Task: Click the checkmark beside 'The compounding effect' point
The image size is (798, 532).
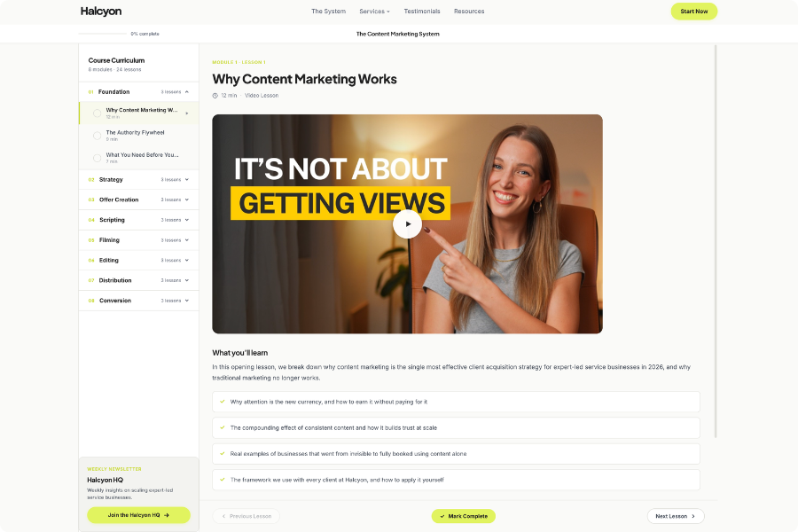Action: 222,427
